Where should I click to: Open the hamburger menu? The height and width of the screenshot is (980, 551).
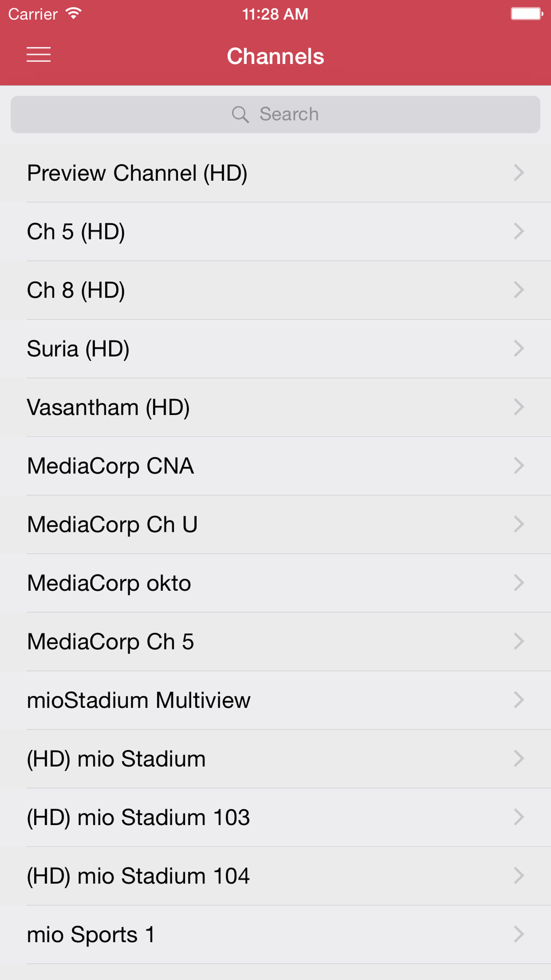point(39,55)
